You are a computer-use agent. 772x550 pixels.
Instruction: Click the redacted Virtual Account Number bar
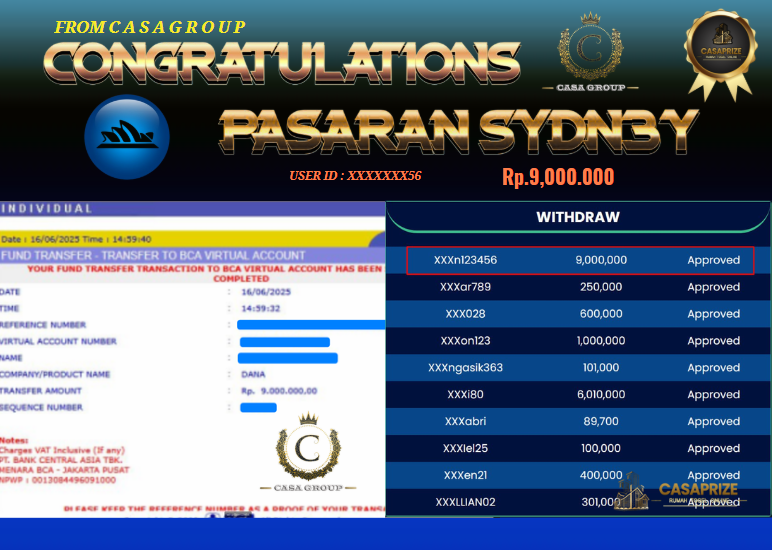pos(284,342)
